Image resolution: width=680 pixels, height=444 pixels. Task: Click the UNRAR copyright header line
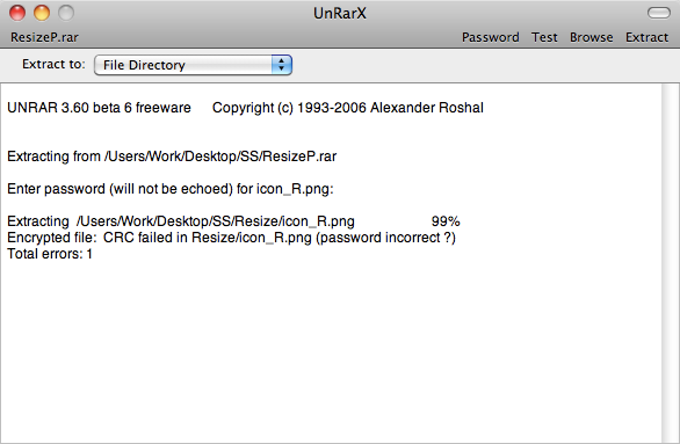point(245,108)
